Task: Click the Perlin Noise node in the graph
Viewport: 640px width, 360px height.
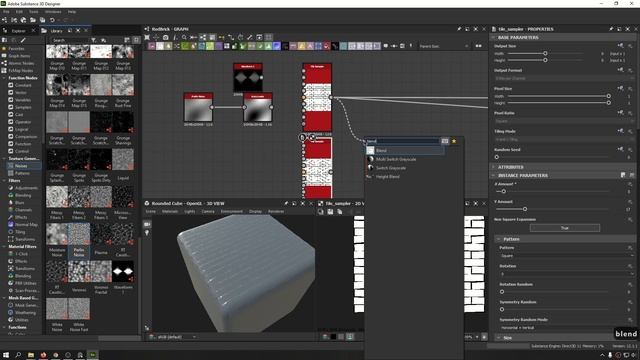Action: (x=198, y=107)
